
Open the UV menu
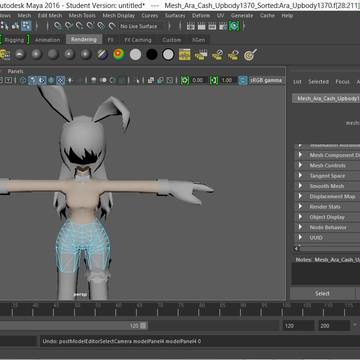coord(220,16)
